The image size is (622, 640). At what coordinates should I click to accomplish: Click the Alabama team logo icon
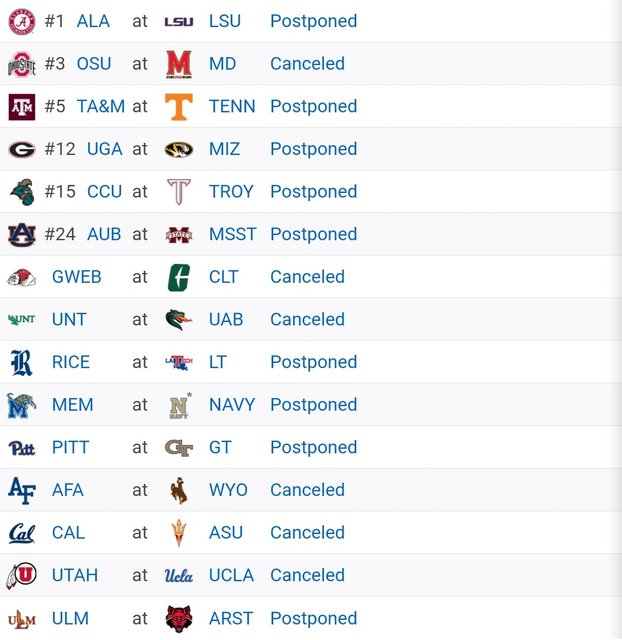point(21,21)
